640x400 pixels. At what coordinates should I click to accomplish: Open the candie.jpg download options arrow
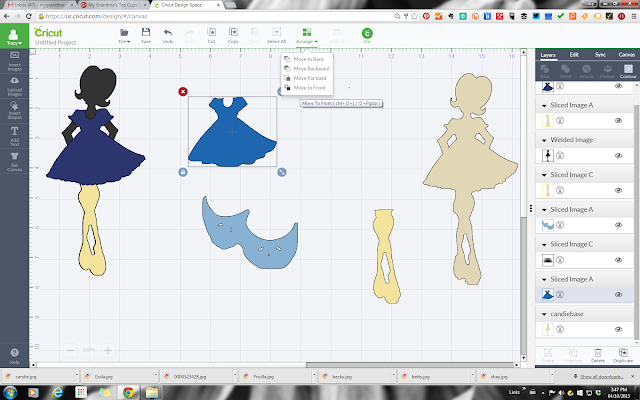click(76, 376)
